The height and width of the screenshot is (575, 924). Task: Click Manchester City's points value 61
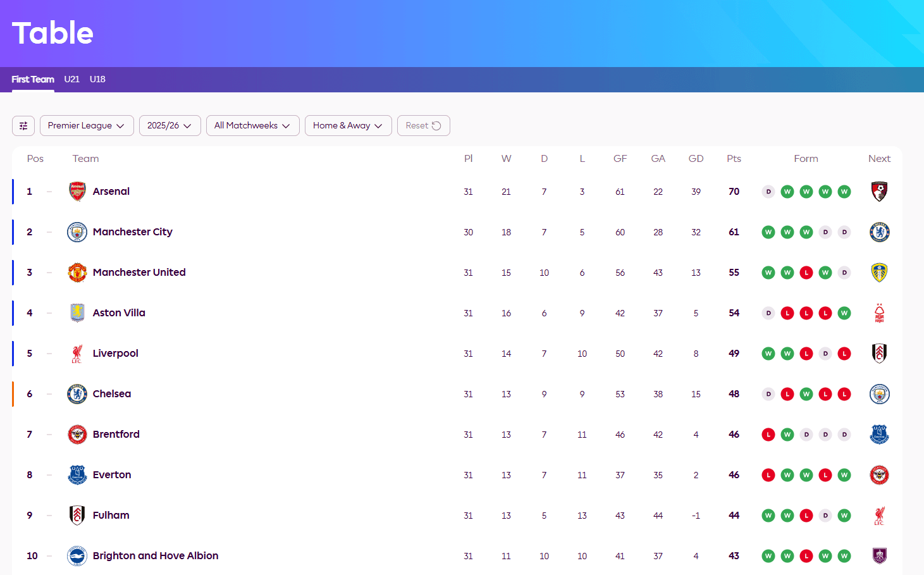(734, 232)
